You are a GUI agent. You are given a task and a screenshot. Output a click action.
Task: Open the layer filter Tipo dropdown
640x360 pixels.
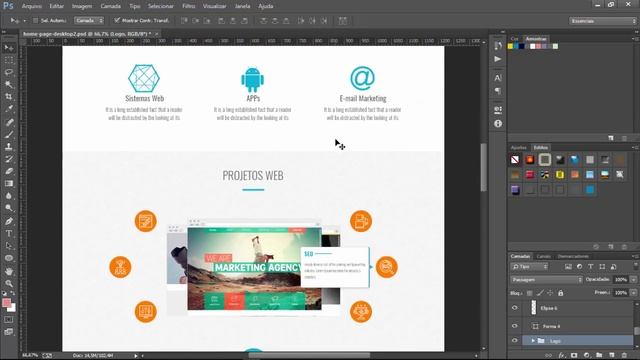click(x=530, y=267)
